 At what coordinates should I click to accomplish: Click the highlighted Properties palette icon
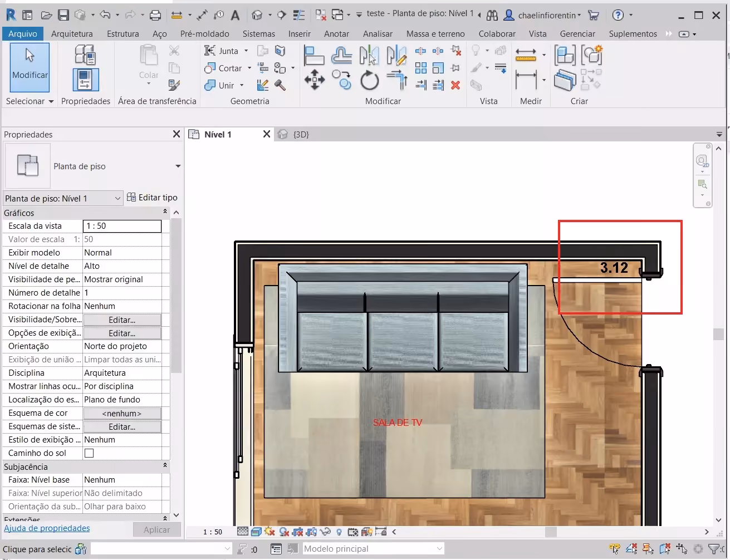[85, 80]
